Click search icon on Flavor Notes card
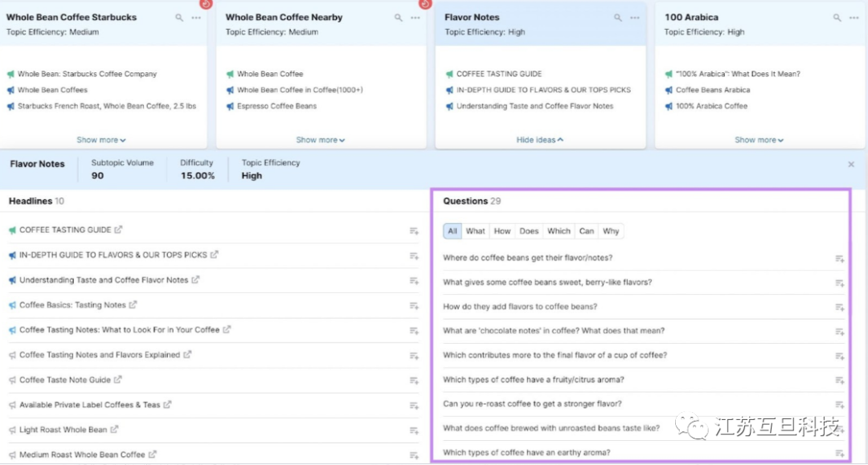Viewport: 868px width, 465px height. [x=618, y=18]
